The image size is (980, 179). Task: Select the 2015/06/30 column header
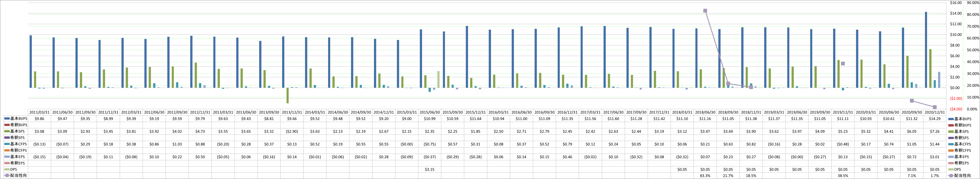pos(430,112)
